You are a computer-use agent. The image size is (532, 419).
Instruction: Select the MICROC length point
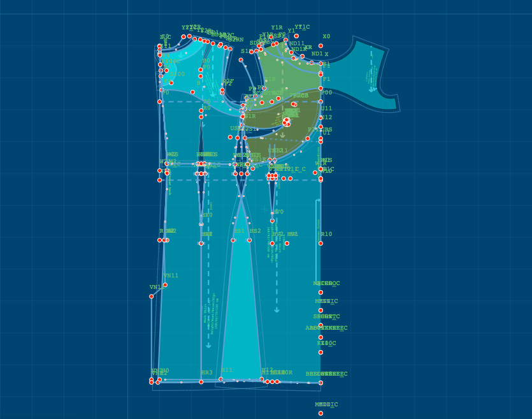pyautogui.click(x=320, y=292)
